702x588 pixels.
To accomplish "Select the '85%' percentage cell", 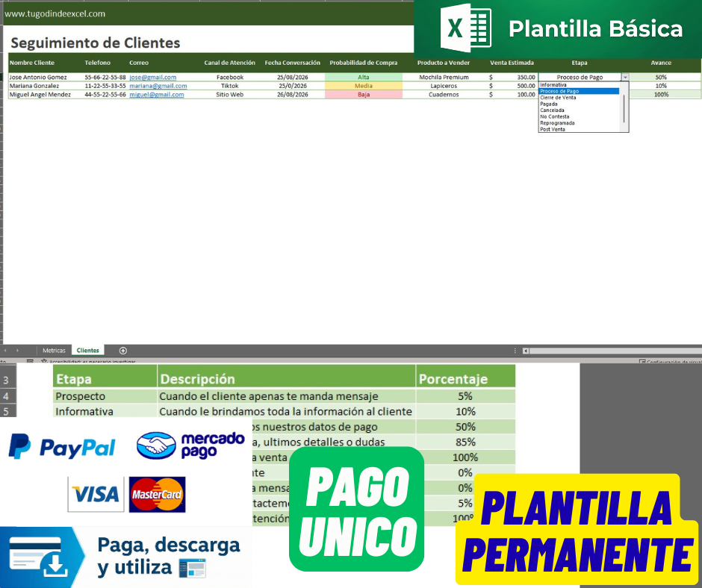I will (465, 442).
